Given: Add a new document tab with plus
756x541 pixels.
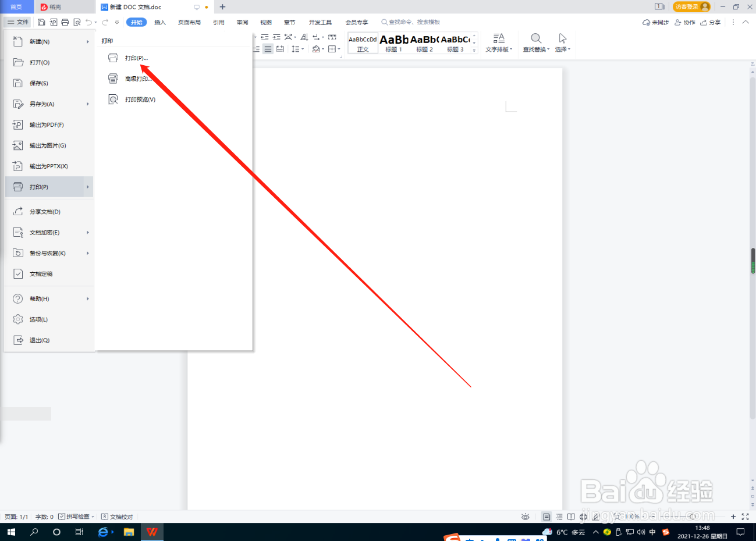Looking at the screenshot, I should [222, 7].
